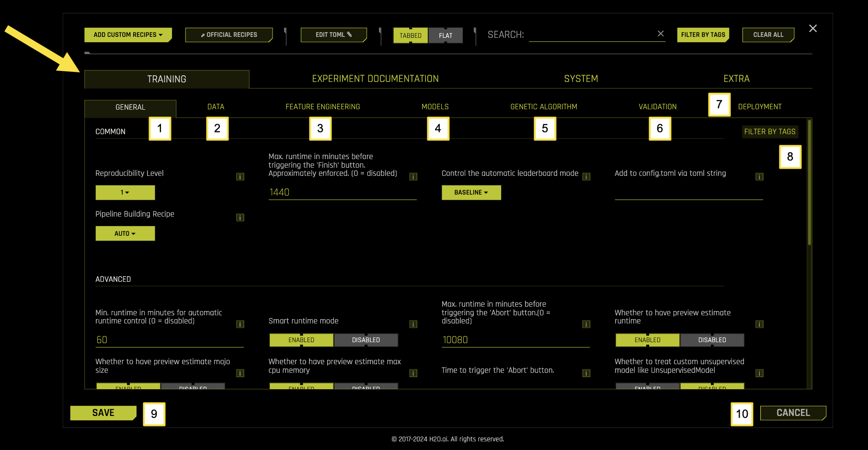Screen dimensions: 868x450
Task: Disable preview estimate runtime
Action: click(712, 340)
